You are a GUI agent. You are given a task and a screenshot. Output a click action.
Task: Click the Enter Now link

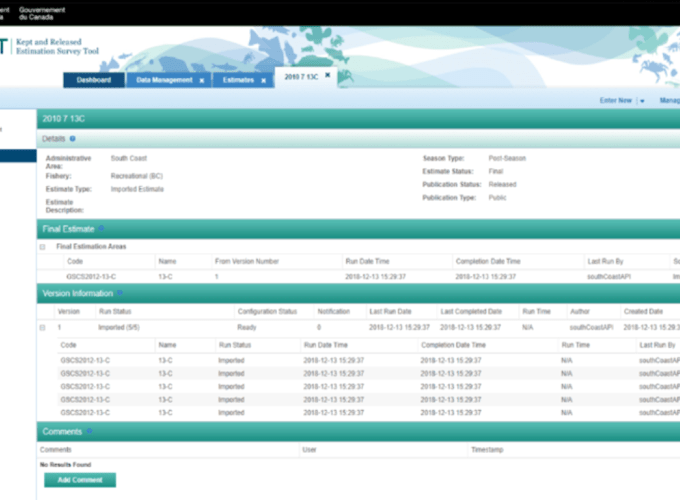(615, 101)
